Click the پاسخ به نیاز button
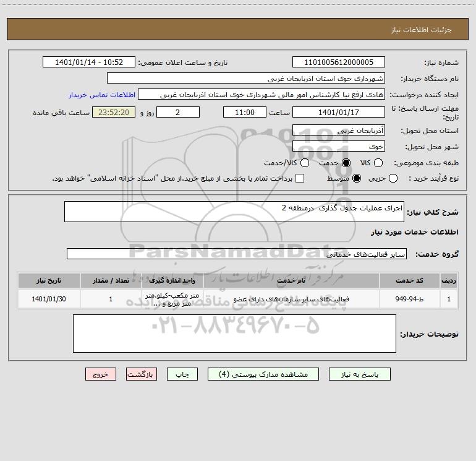This screenshot has width=476, height=461. tap(359, 374)
